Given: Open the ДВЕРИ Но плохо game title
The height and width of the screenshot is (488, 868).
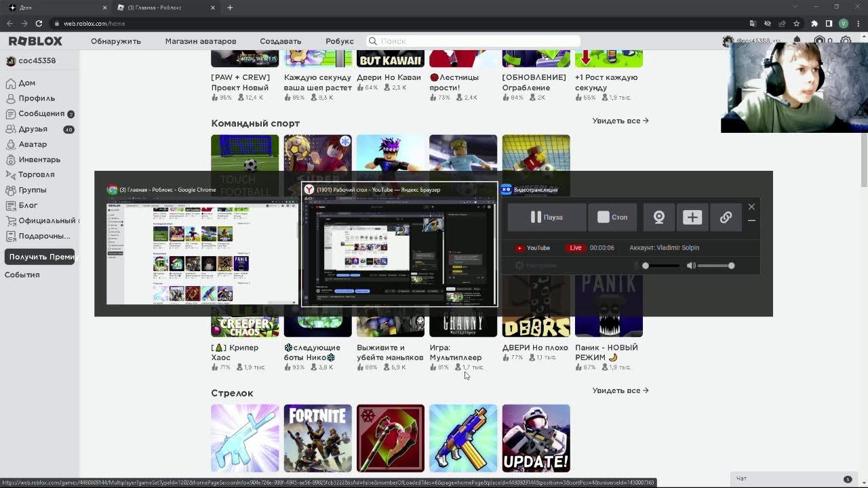Looking at the screenshot, I should [x=534, y=348].
